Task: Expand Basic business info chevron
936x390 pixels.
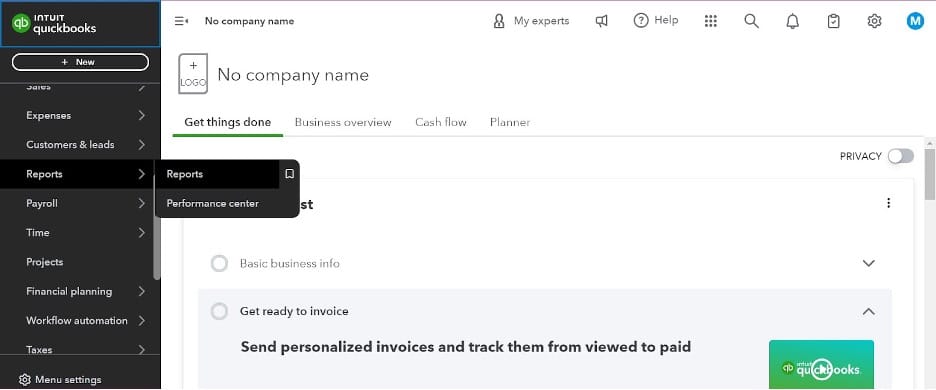Action: coord(869,263)
